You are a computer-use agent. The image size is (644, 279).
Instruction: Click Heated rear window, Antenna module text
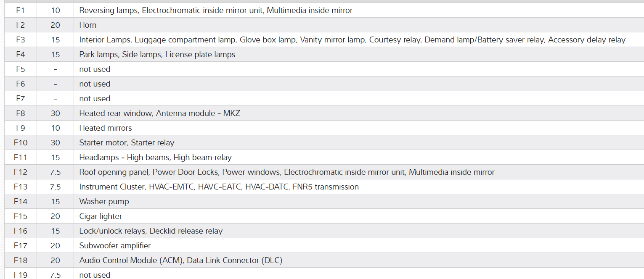[159, 113]
